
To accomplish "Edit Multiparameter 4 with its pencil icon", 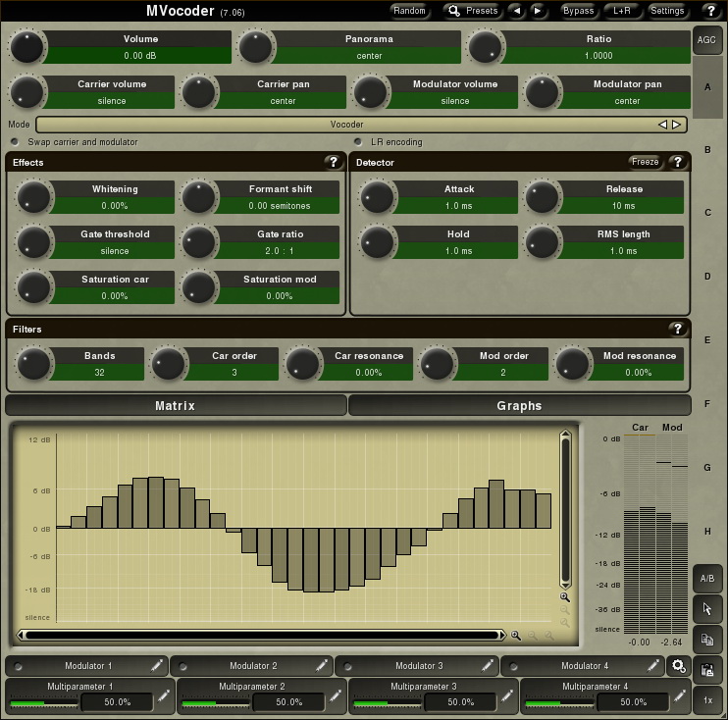I will click(x=678, y=695).
